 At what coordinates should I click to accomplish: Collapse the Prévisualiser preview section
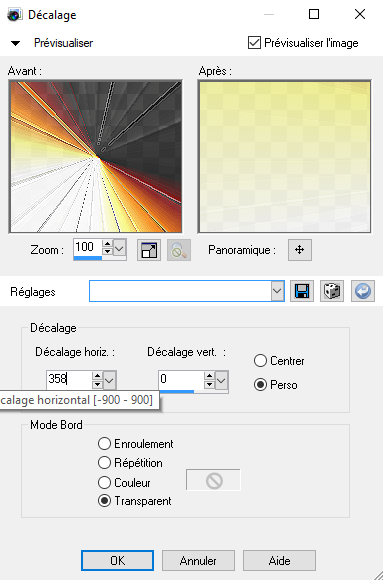coord(16,43)
